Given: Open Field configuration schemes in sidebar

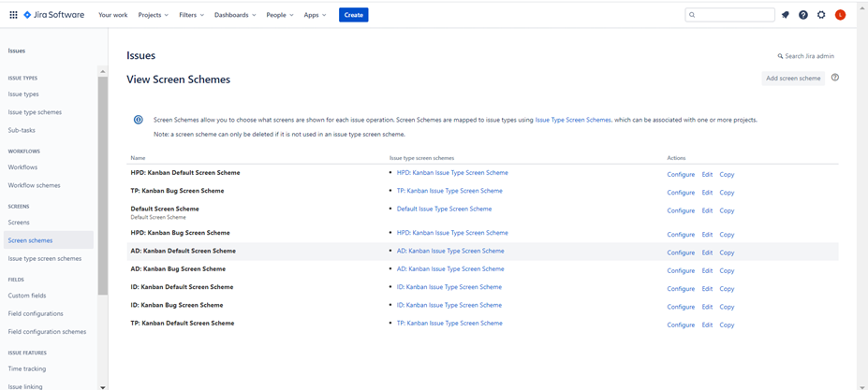Looking at the screenshot, I should (x=47, y=332).
